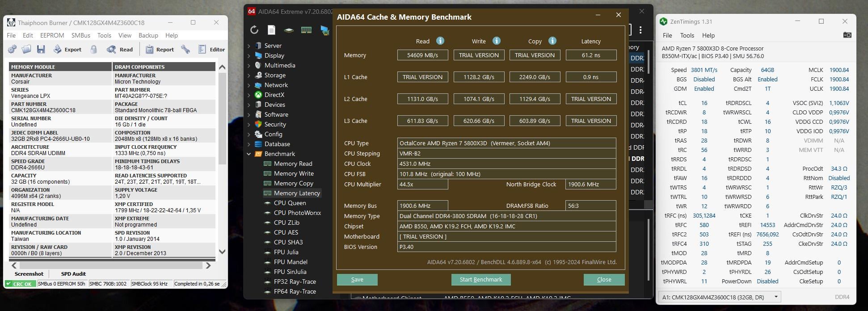The image size is (868, 311).
Task: Click the Xbox DirectX icon in AIDA64 tree
Action: (258, 95)
